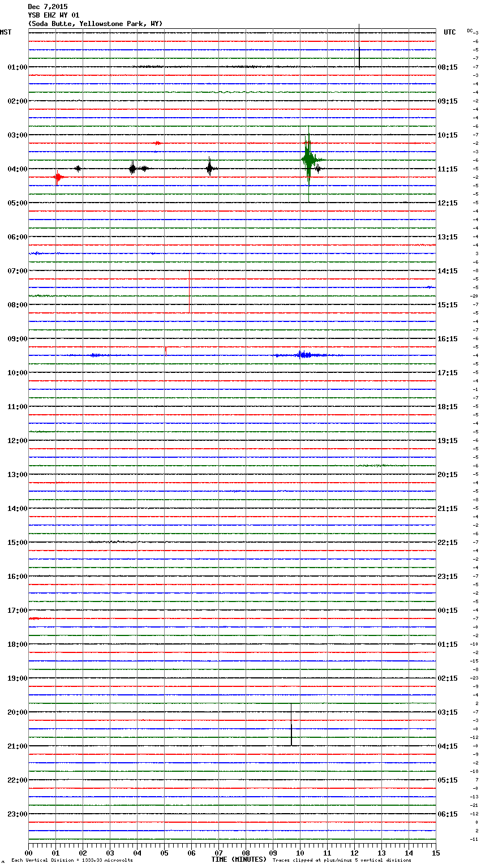Click the black event near minute 04 on the 04:00 trace

click(132, 168)
